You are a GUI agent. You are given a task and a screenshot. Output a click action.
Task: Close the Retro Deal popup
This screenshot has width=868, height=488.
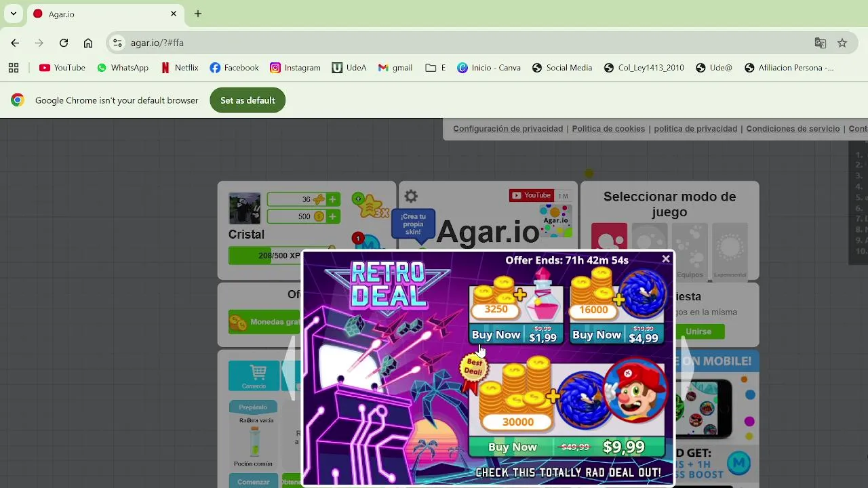pyautogui.click(x=666, y=258)
